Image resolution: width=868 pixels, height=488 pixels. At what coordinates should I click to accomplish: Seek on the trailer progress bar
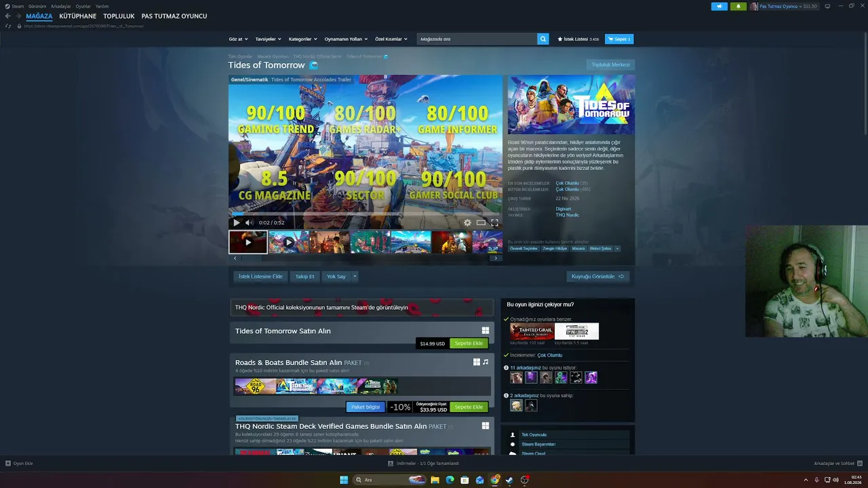pyautogui.click(x=366, y=214)
